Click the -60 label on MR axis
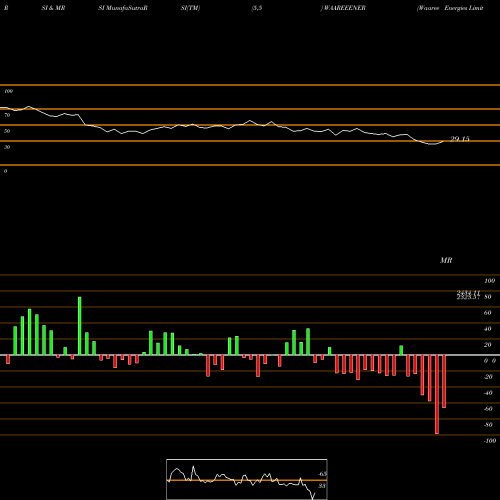Screen dimensions: 500x500 point(488,409)
